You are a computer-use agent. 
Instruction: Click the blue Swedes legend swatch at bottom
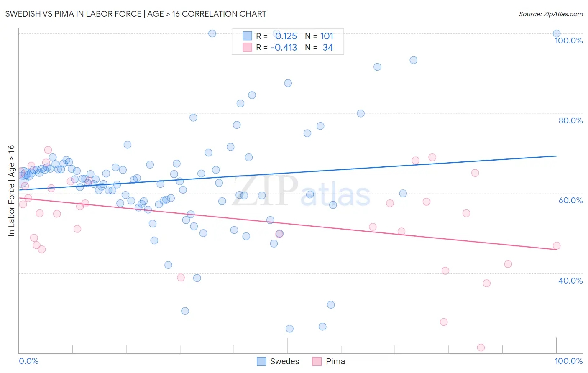(x=261, y=361)
